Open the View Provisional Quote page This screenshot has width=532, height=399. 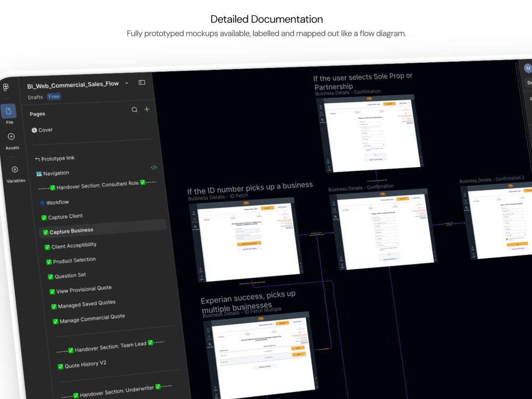tap(80, 289)
